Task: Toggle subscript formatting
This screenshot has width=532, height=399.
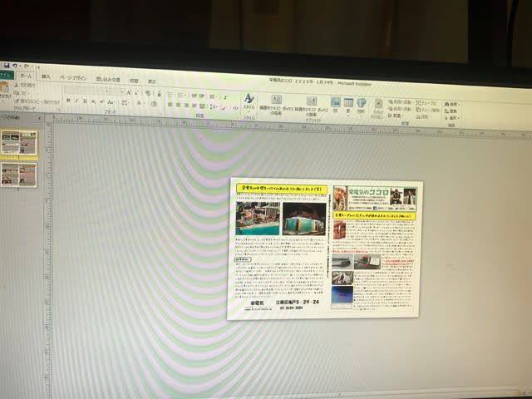Action: pyautogui.click(x=93, y=101)
